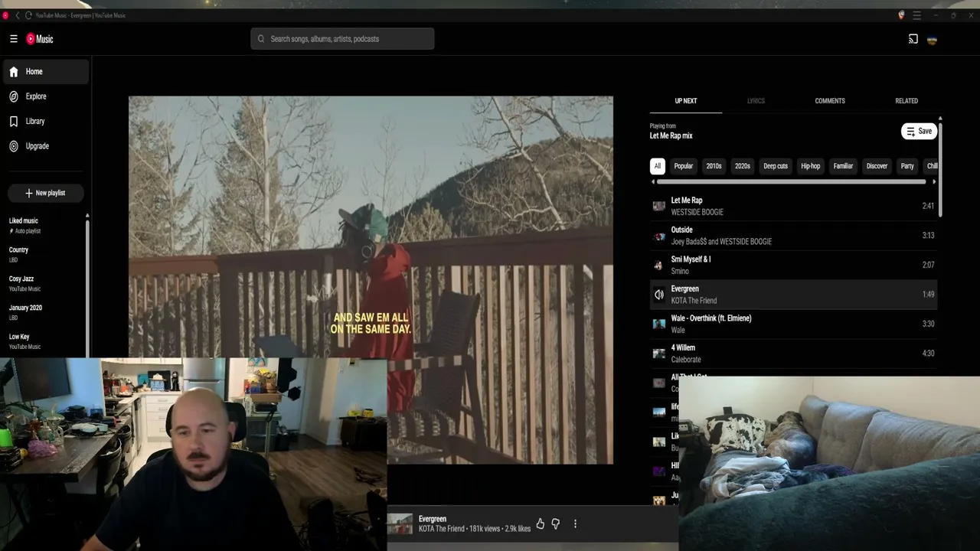Viewport: 980px width, 551px height.
Task: Play Outside by Joey Bada$$
Action: [793, 236]
